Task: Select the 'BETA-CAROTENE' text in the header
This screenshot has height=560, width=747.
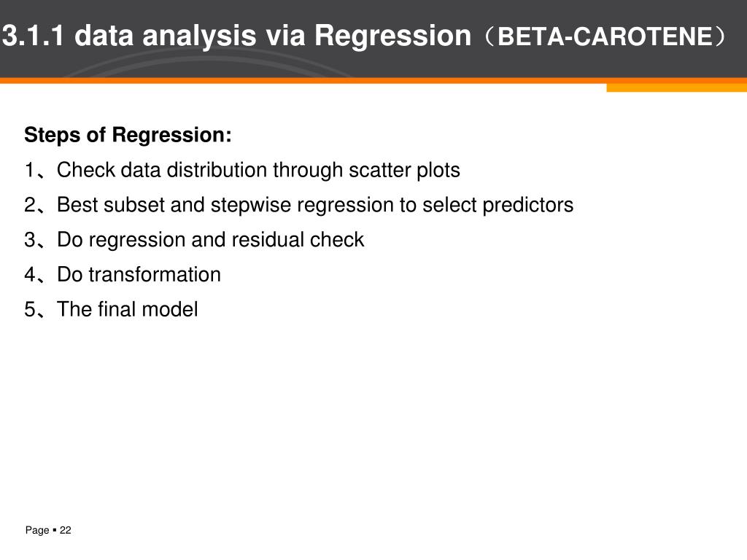Action: pyautogui.click(x=605, y=37)
